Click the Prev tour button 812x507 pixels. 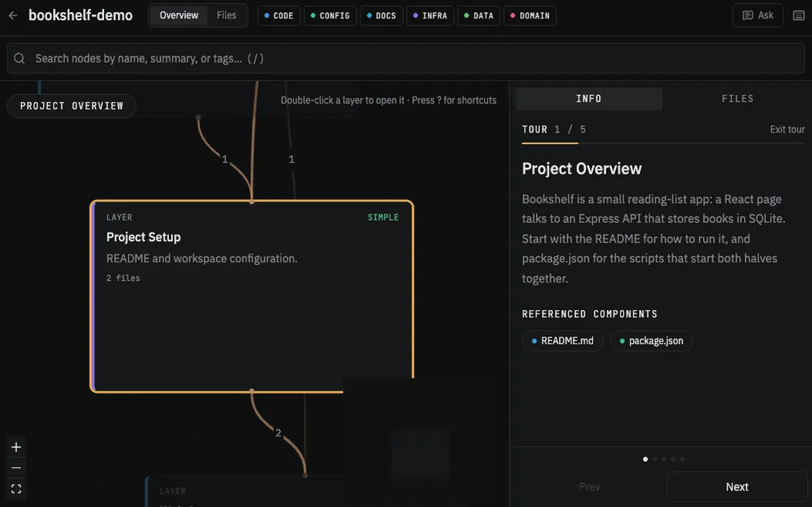(x=590, y=487)
